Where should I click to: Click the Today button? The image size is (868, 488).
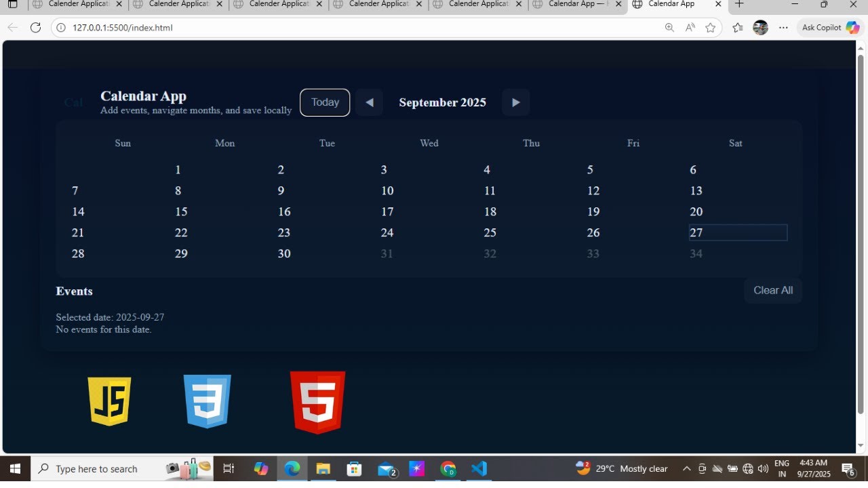pos(325,102)
